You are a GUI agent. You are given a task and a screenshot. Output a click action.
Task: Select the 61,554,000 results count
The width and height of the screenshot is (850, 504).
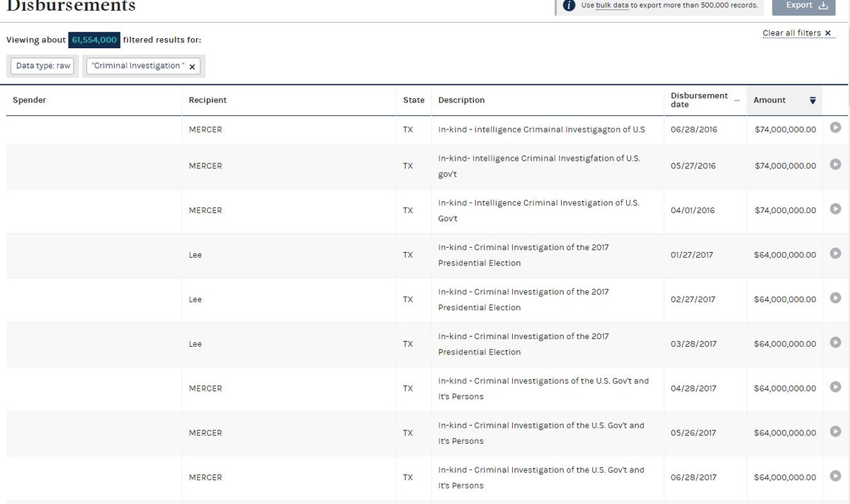pyautogui.click(x=94, y=40)
